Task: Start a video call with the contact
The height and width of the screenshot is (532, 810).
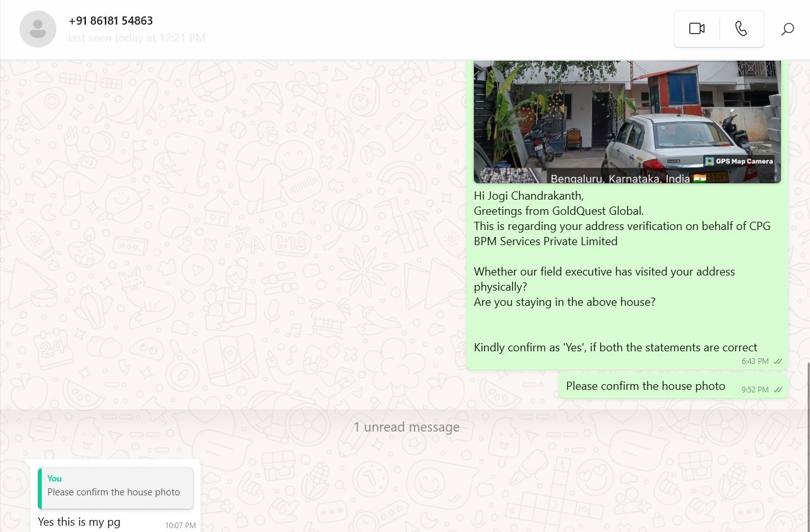Action: point(696,29)
